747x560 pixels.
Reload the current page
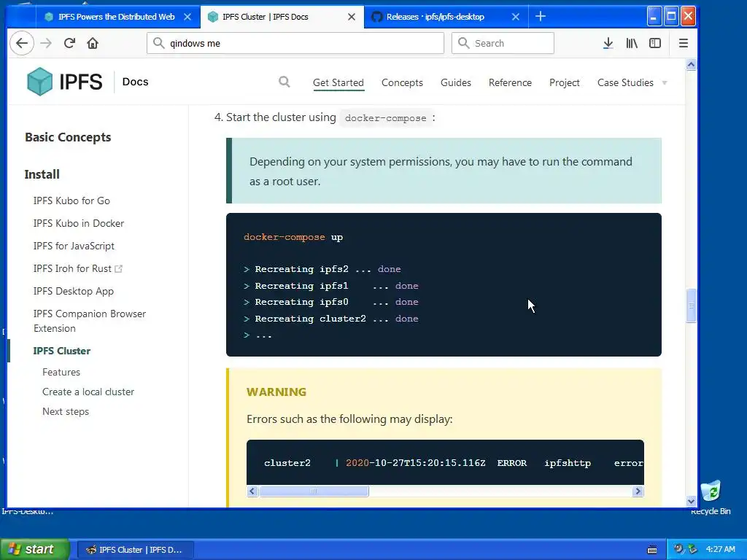pos(69,43)
